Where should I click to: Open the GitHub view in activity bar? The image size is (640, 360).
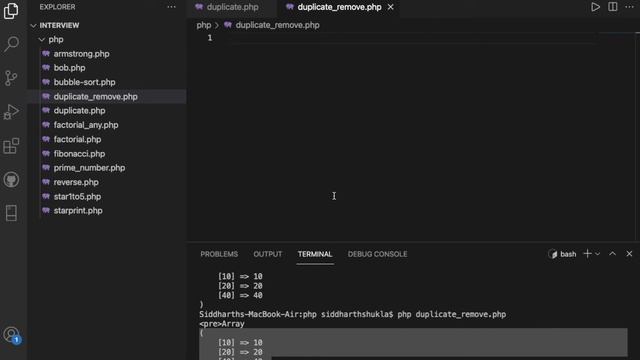coord(11,180)
